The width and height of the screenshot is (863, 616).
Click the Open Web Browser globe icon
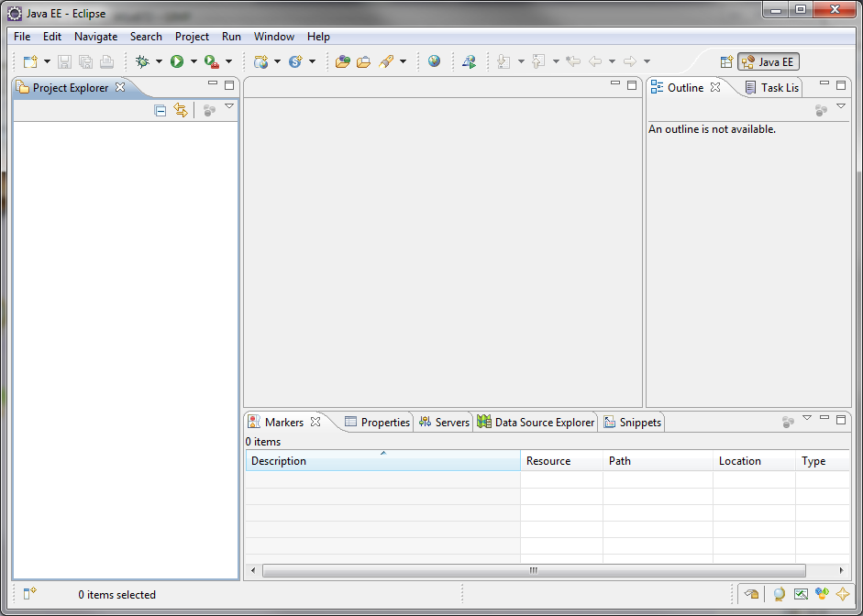click(434, 61)
